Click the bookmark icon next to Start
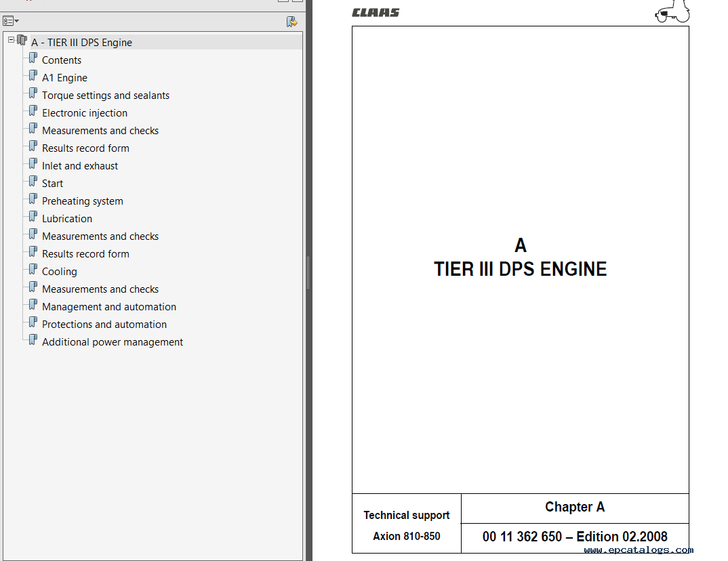 pyautogui.click(x=33, y=182)
